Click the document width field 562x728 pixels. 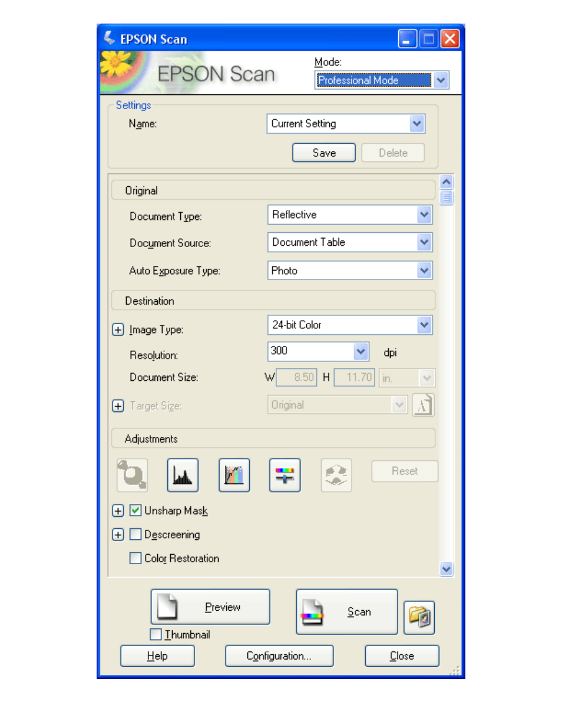pyautogui.click(x=296, y=377)
